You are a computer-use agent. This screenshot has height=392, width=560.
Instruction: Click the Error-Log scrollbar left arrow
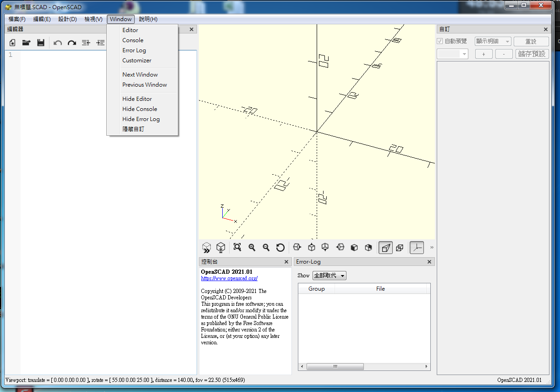click(302, 367)
